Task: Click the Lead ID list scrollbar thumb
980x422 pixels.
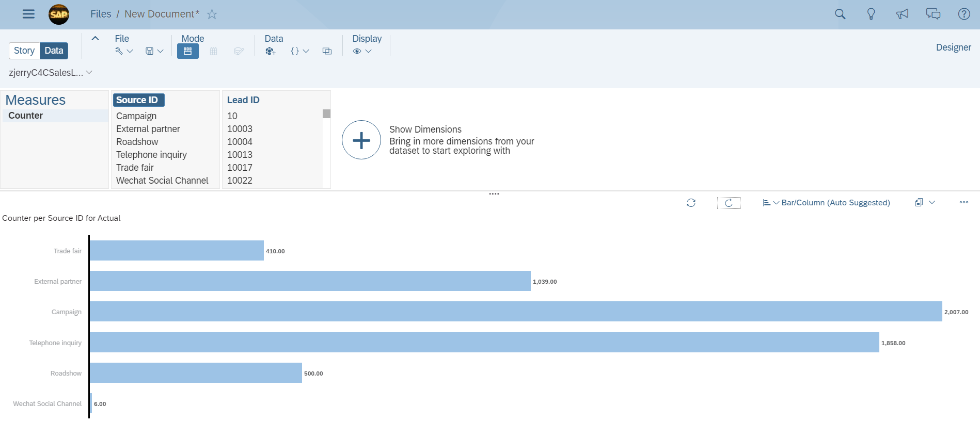Action: (326, 113)
